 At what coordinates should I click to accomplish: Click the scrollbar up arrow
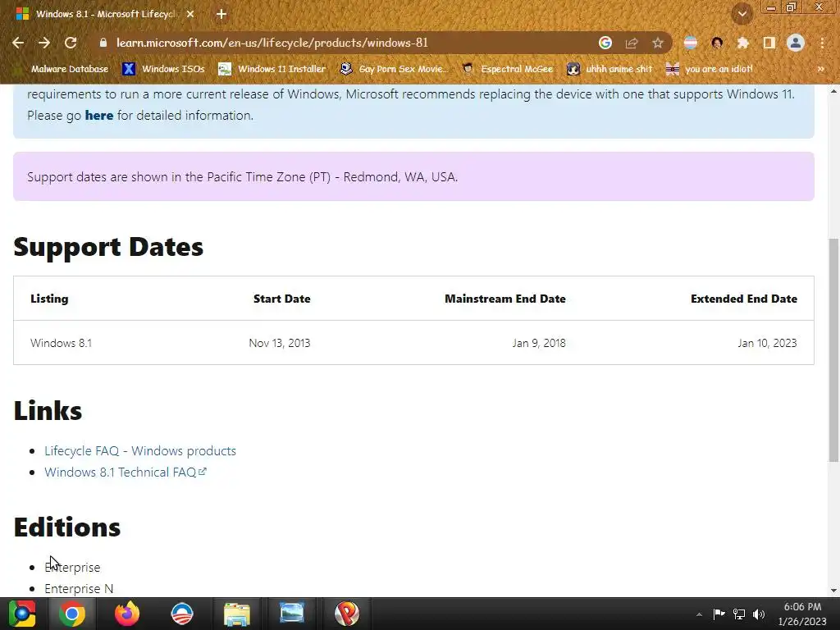point(833,92)
